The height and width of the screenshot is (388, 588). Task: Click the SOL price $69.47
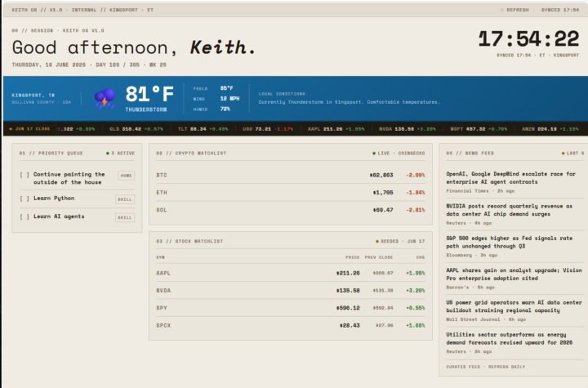(x=383, y=210)
